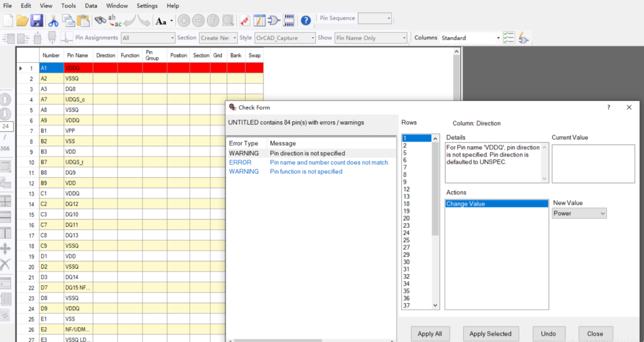Screen dimensions: 644x342
Task: Click the Check Form help question mark
Action: [609, 107]
